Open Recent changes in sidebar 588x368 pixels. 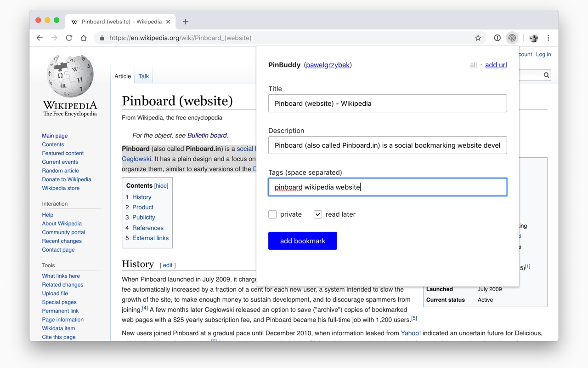(x=62, y=241)
